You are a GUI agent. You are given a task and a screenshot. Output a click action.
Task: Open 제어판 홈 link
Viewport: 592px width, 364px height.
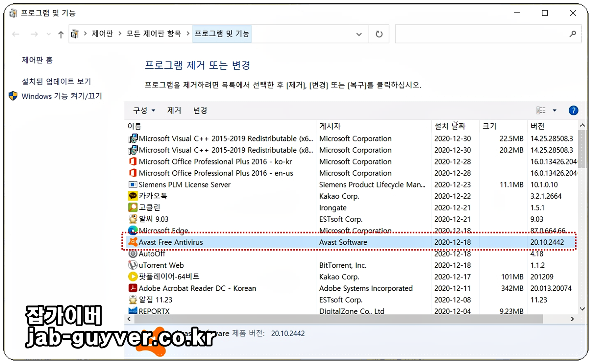(37, 60)
